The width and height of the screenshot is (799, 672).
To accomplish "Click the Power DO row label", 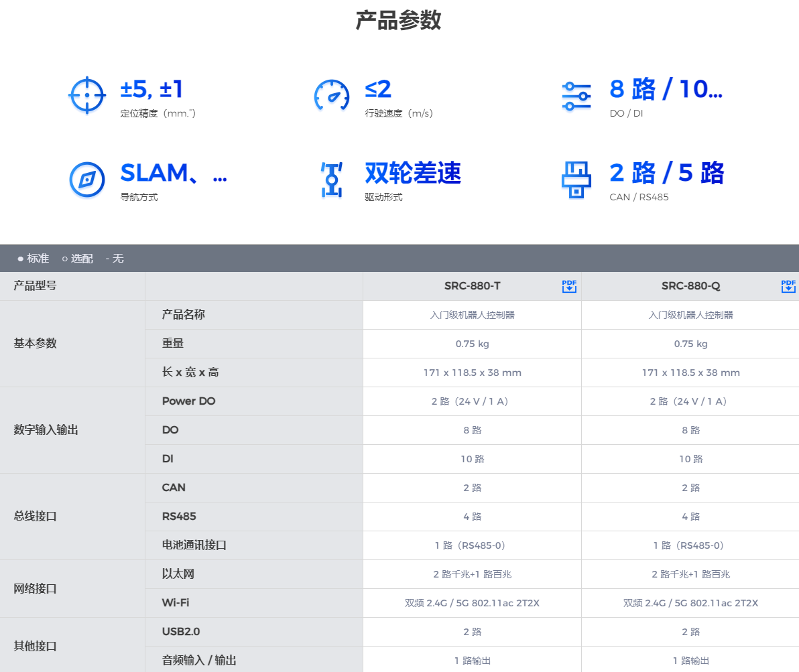I will coord(189,401).
